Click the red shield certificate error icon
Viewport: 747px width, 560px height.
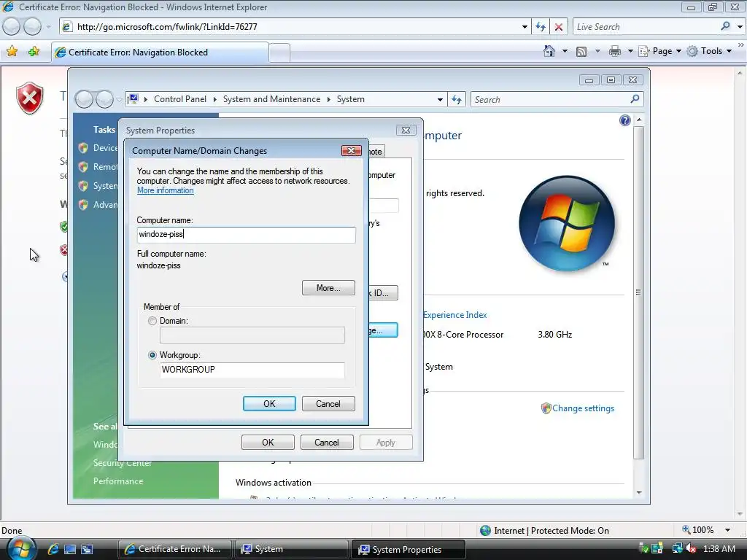[29, 98]
